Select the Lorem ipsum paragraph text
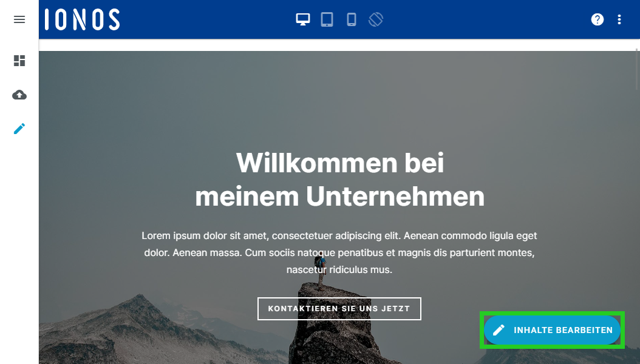This screenshot has height=364, width=640. point(339,253)
